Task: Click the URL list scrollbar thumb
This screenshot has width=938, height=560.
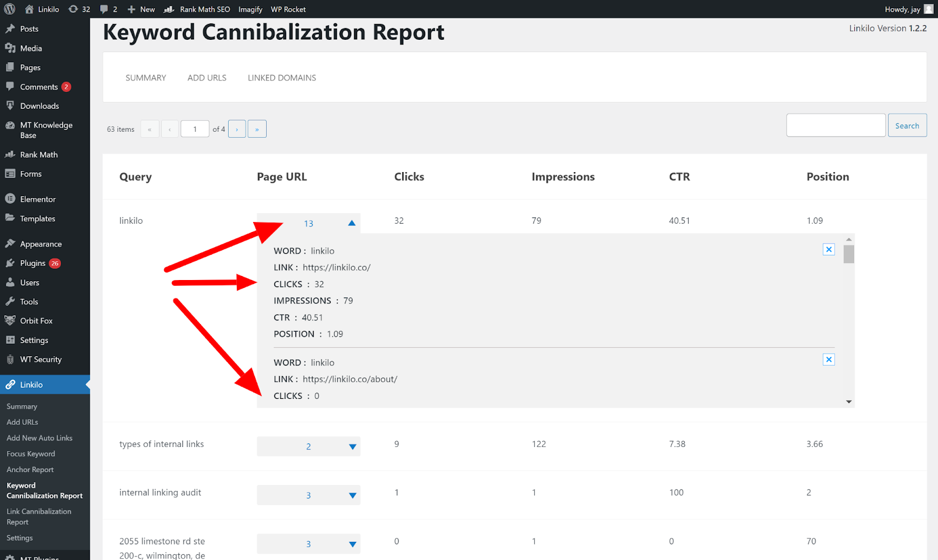Action: coord(849,254)
